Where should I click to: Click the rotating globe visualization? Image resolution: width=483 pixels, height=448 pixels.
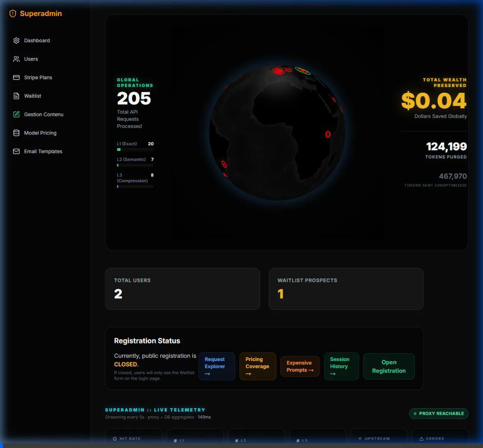tap(277, 133)
